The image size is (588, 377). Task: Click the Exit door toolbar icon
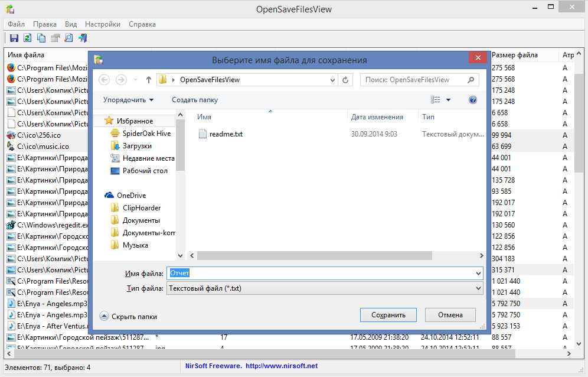pos(83,38)
